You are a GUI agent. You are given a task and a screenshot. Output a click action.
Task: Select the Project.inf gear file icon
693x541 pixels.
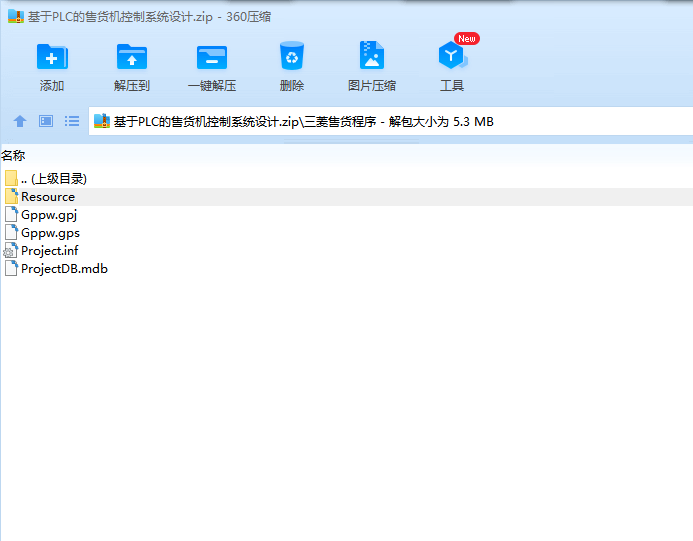pos(11,251)
